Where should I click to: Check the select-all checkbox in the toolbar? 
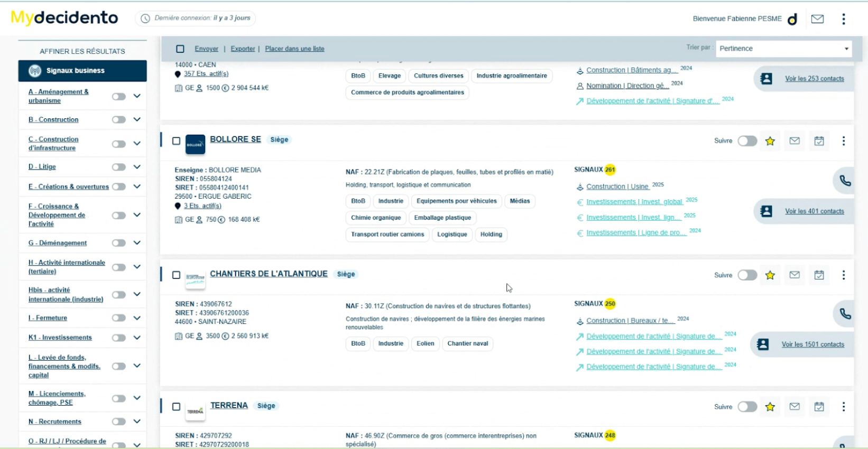coord(180,49)
